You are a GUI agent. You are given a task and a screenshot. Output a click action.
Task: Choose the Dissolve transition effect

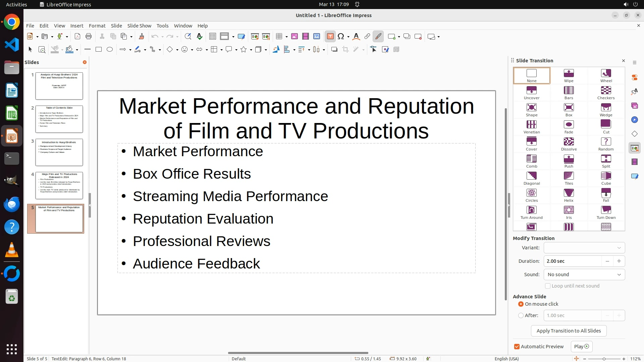tap(569, 144)
